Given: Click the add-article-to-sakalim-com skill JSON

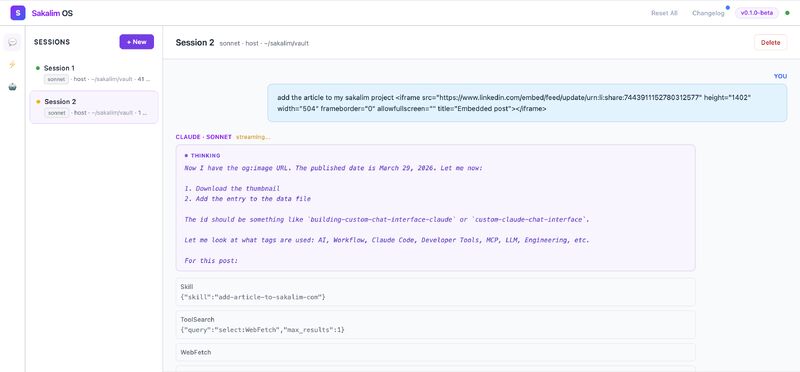Looking at the screenshot, I should 253,296.
